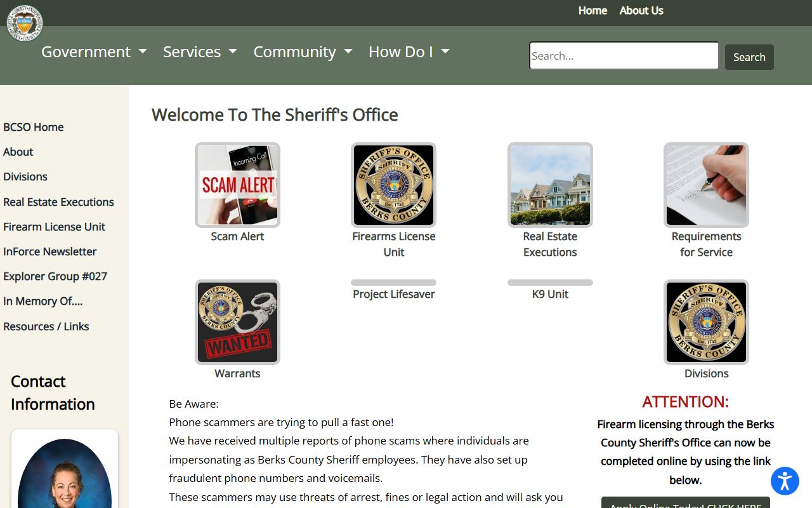Click the Berks County seal logo

(x=25, y=23)
